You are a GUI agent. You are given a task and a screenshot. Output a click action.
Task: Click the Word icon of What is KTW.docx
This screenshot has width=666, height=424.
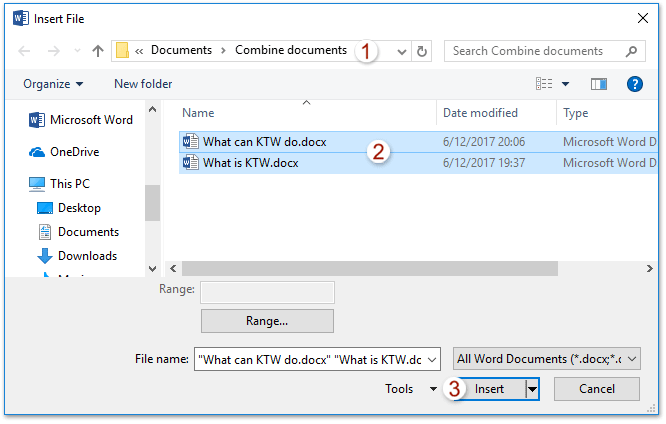tap(190, 163)
